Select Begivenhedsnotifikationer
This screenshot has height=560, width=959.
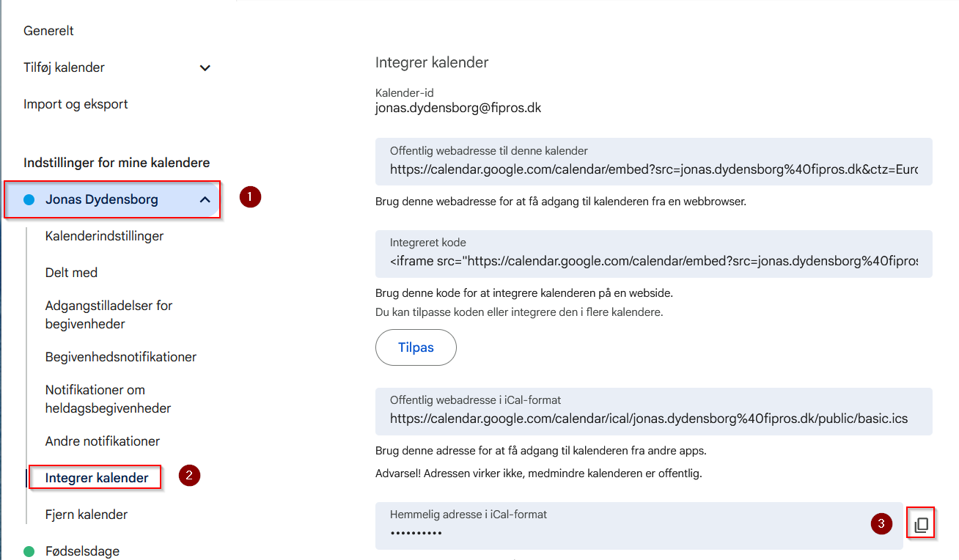click(121, 357)
